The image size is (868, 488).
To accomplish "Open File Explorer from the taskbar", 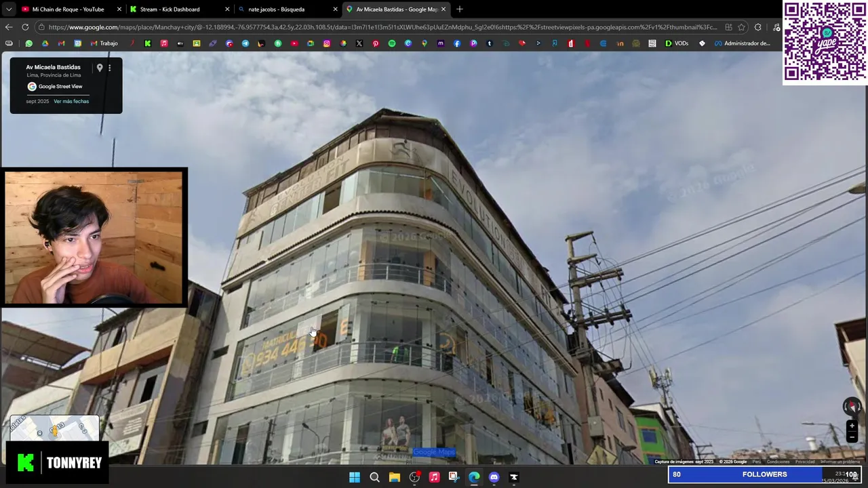I will tap(394, 477).
